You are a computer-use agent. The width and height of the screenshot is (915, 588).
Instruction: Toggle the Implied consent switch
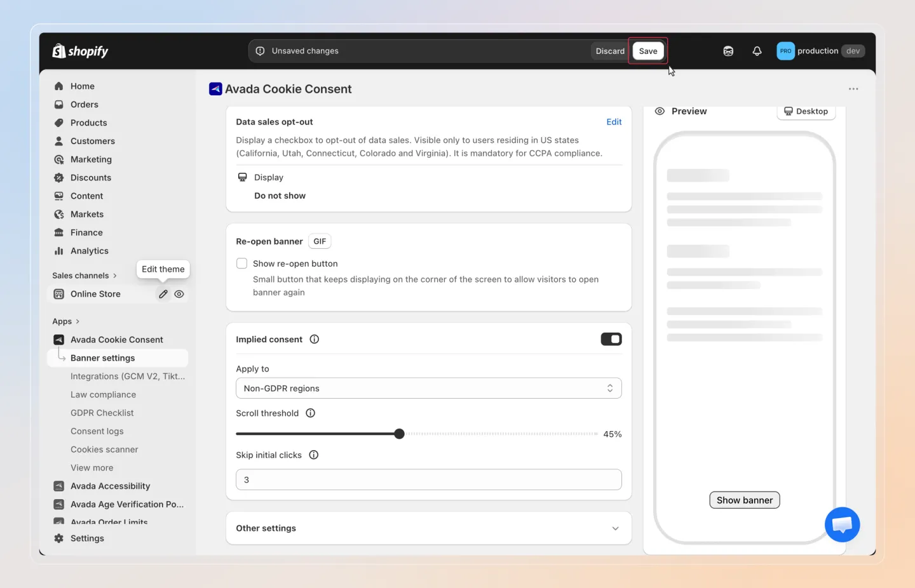[611, 339]
